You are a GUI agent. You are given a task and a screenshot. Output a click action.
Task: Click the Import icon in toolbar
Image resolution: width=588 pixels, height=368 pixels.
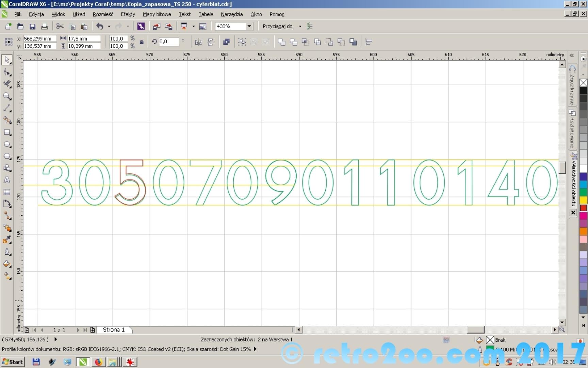(x=157, y=27)
